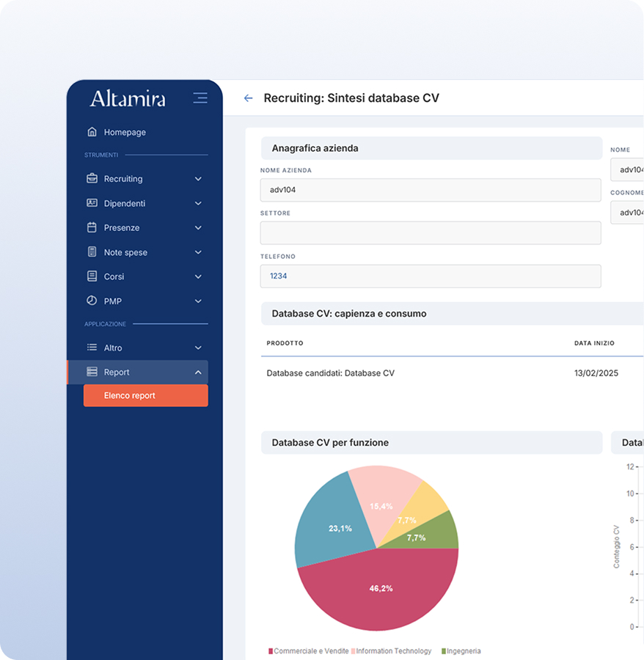Click the Dipendenti badge icon
Image resolution: width=644 pixels, height=660 pixels.
click(94, 203)
